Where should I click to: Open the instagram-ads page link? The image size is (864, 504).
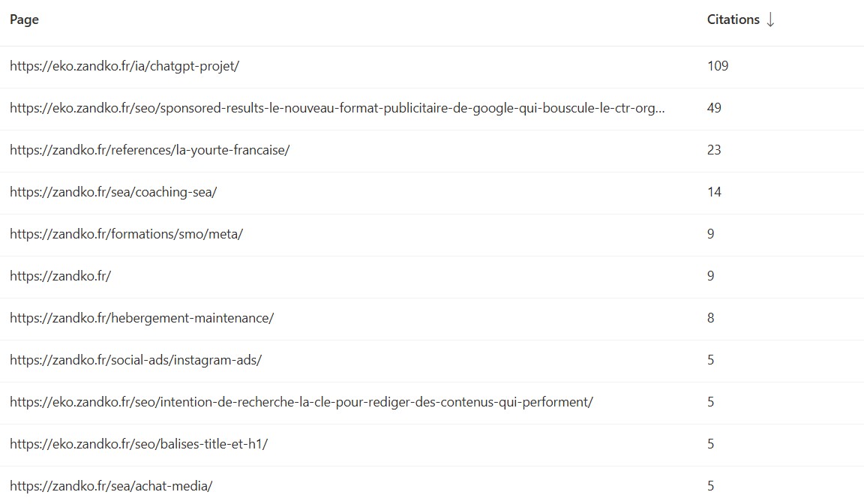tap(135, 360)
